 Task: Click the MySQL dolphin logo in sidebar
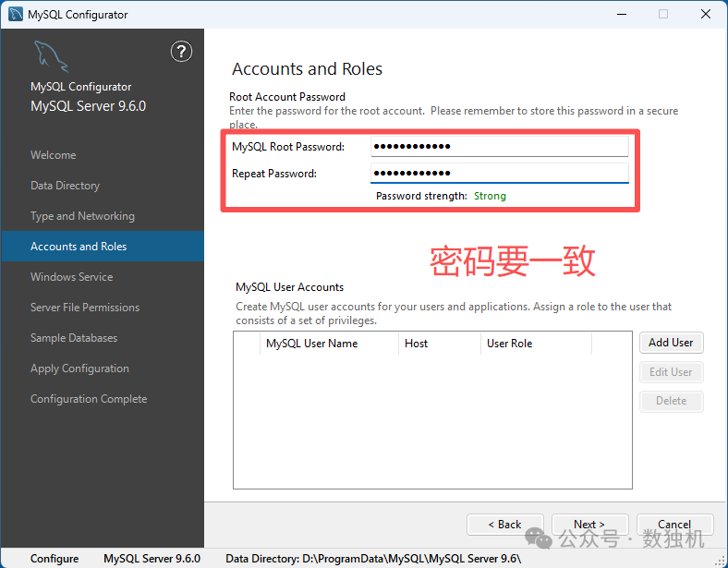tap(51, 56)
